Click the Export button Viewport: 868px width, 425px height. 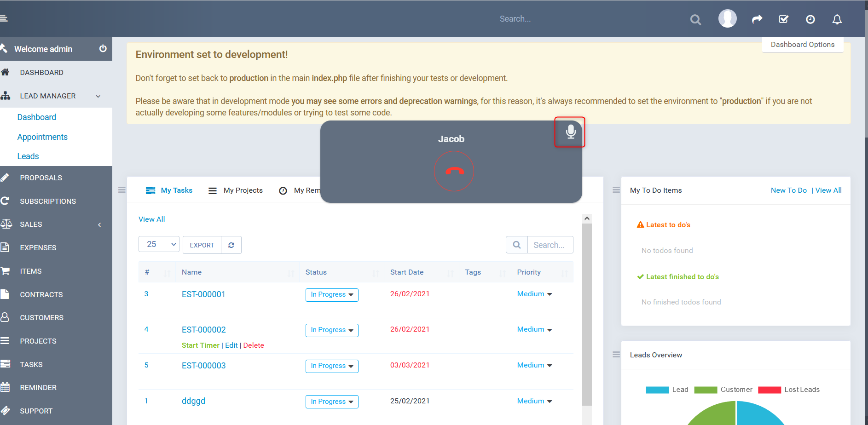(x=202, y=245)
